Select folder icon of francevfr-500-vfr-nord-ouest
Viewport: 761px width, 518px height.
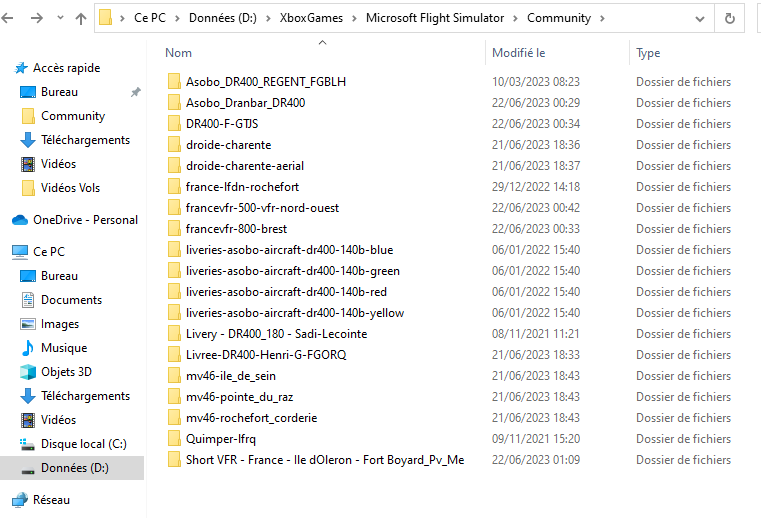coord(174,208)
